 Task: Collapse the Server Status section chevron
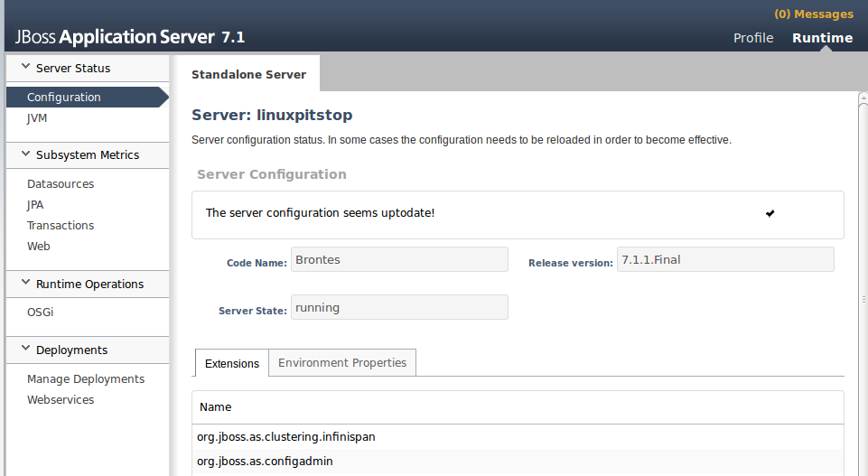click(x=25, y=67)
